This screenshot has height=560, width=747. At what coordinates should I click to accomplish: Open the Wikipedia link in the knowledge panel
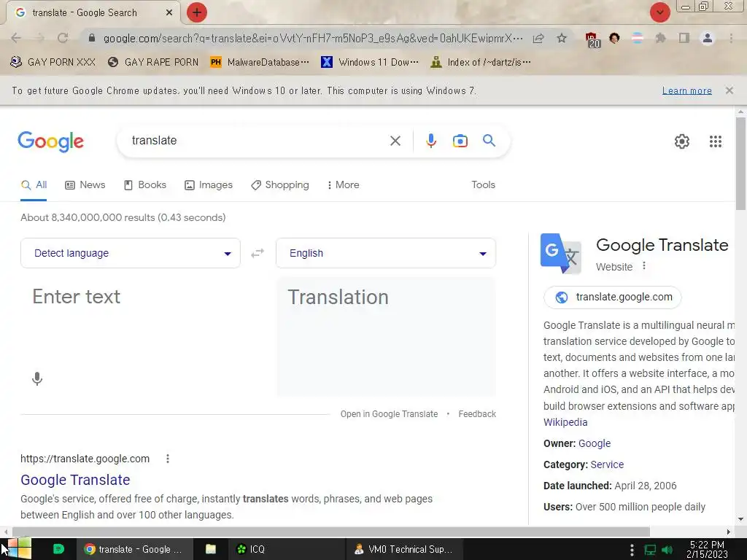pos(565,422)
